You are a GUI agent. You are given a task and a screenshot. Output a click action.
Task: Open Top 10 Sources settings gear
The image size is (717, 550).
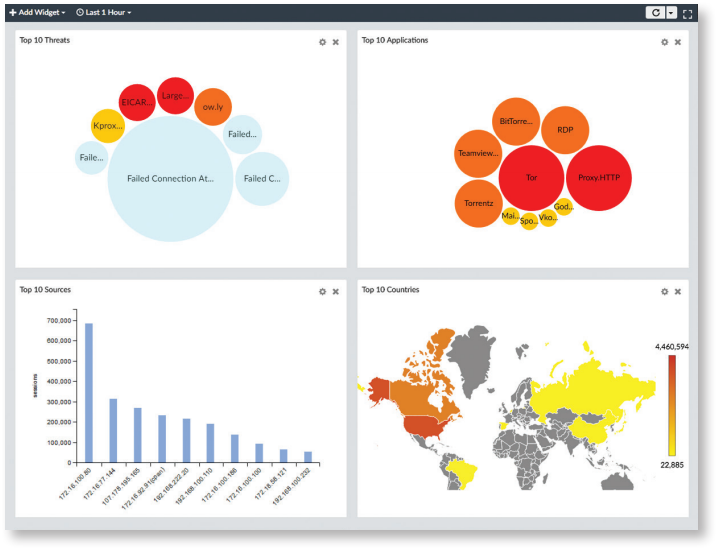coord(322,292)
